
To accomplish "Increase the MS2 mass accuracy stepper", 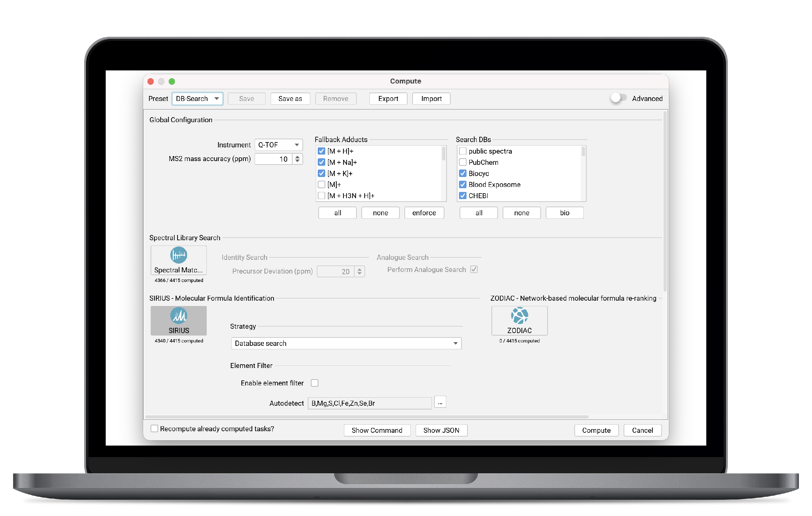I will click(297, 156).
